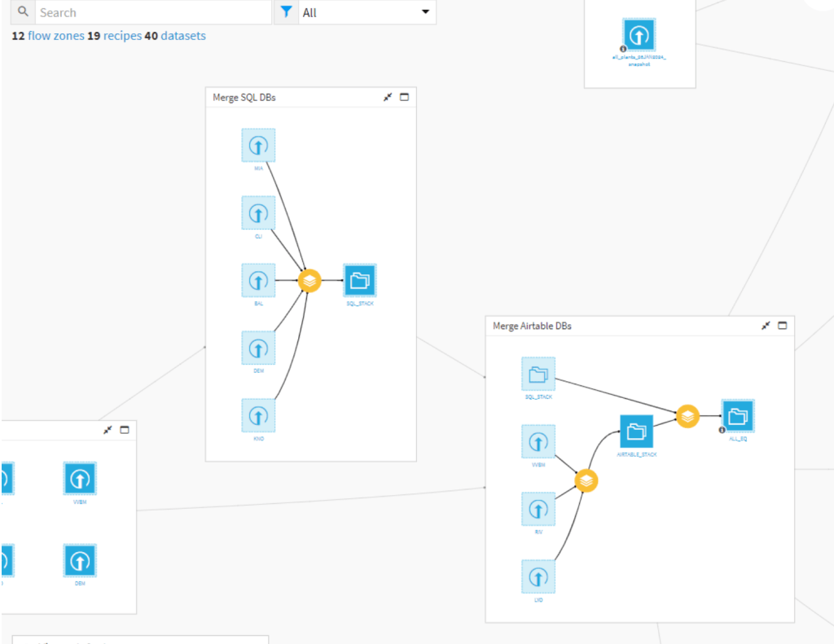Viewport: 834px width, 644px height.
Task: Select the ALL_EQ output dataset
Action: (737, 416)
